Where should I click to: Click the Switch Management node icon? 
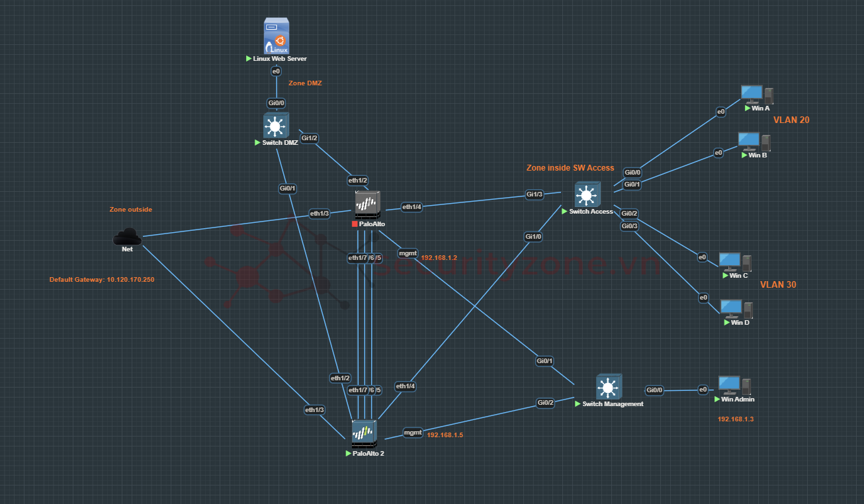(x=608, y=386)
